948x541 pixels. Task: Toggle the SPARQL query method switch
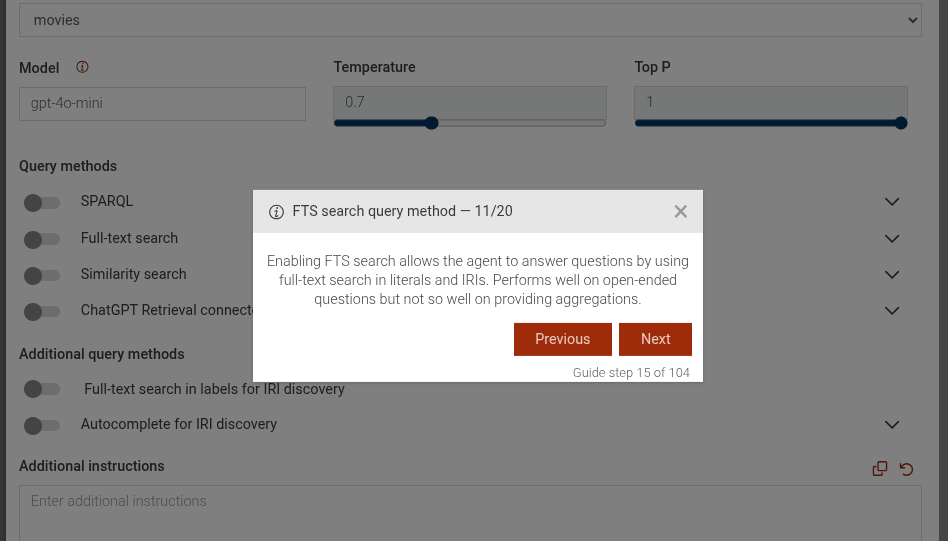pos(42,203)
